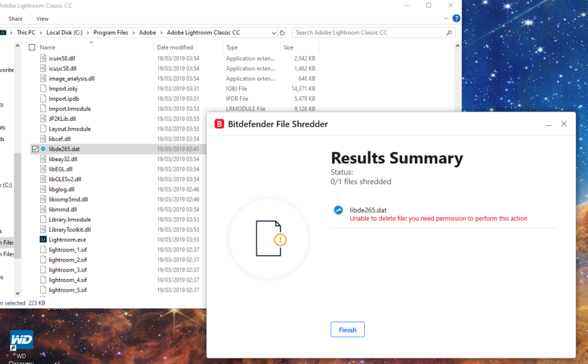Click the lightroom_1.sif file icon
588x364 pixels.
pos(43,250)
